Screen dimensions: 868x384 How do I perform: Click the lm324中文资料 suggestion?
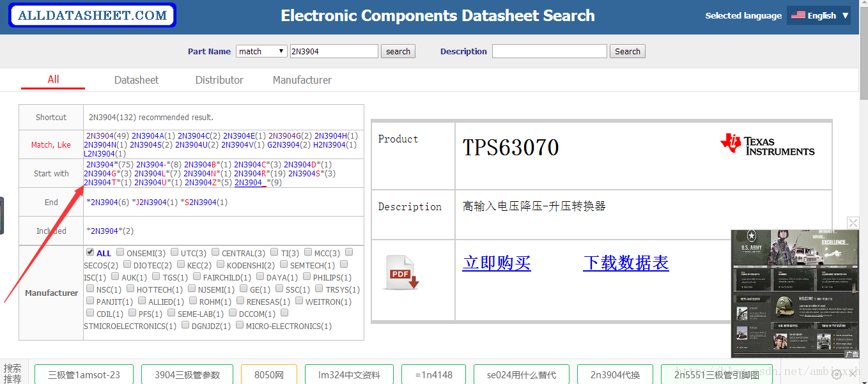click(349, 374)
